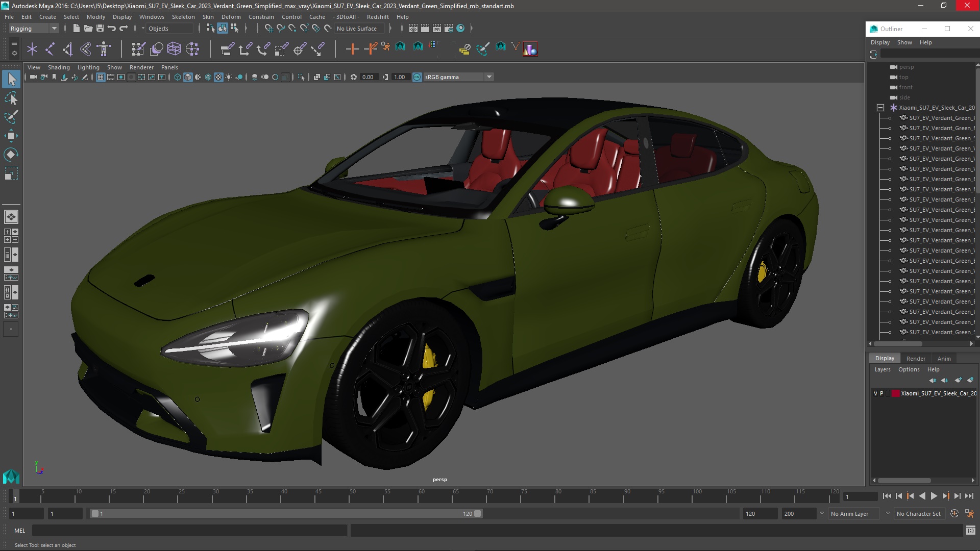The image size is (980, 551).
Task: Click the Open Scene folder icon
Action: click(x=88, y=29)
